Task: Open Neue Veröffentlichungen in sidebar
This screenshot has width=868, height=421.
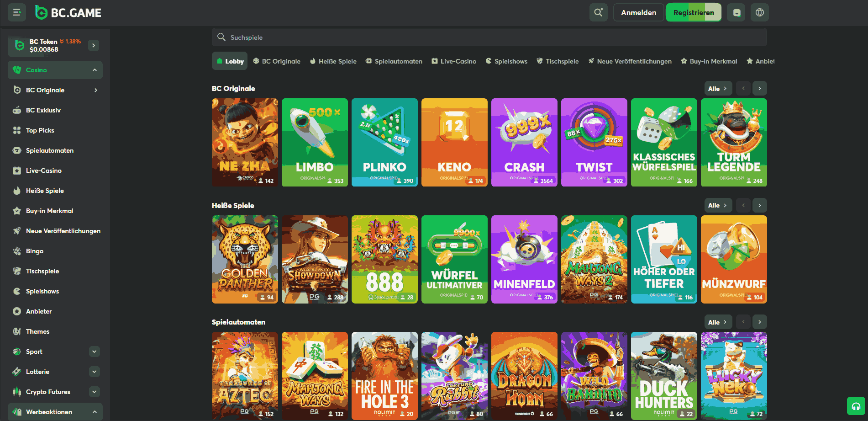Action: (55, 231)
